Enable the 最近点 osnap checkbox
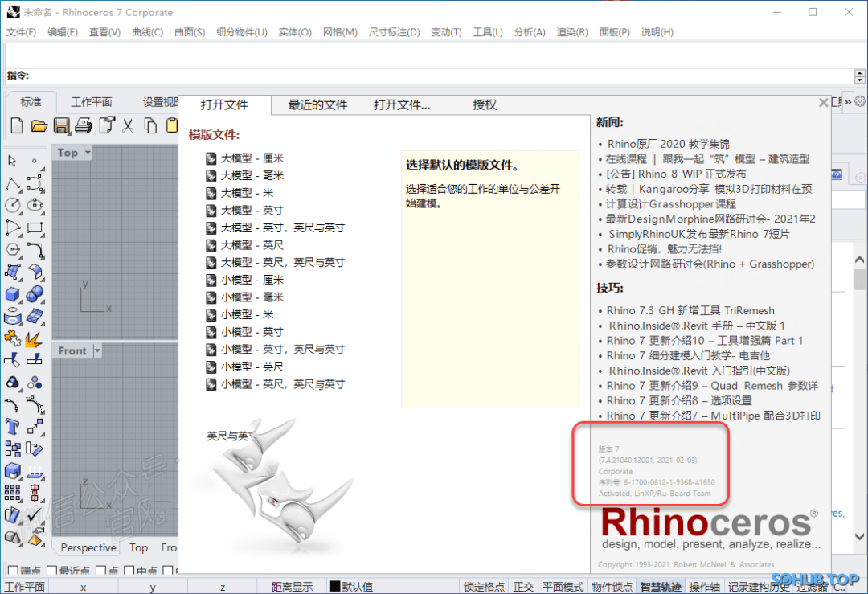The width and height of the screenshot is (868, 594). 52,570
